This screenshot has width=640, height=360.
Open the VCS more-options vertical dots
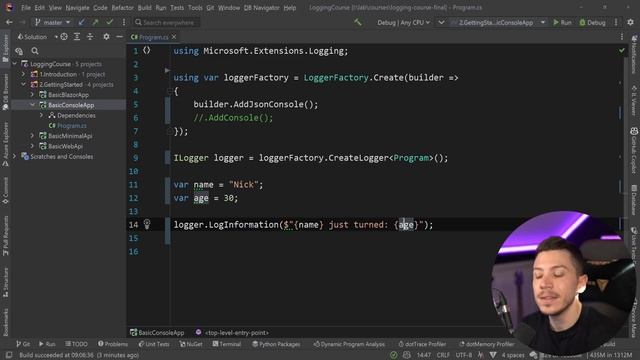click(124, 22)
